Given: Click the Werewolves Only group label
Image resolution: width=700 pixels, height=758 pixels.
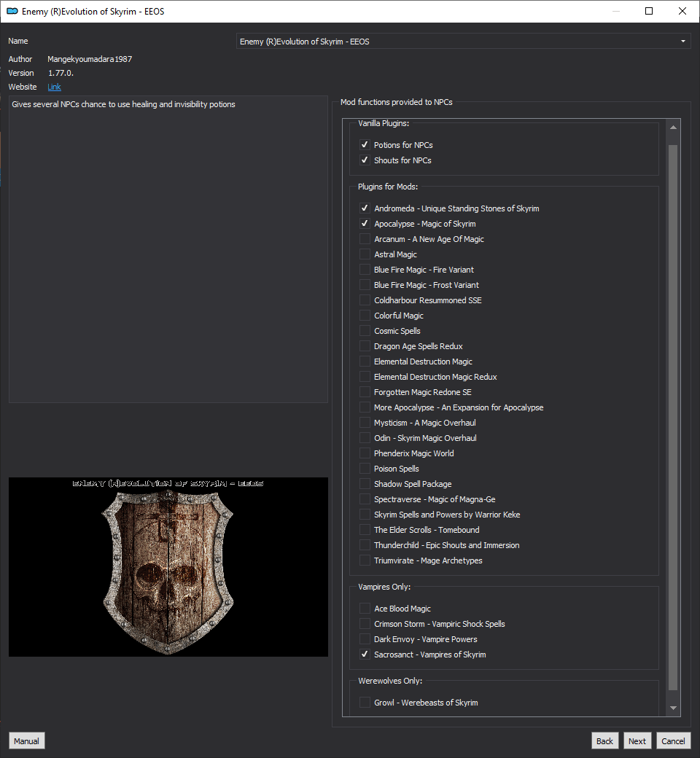Looking at the screenshot, I should (x=390, y=681).
